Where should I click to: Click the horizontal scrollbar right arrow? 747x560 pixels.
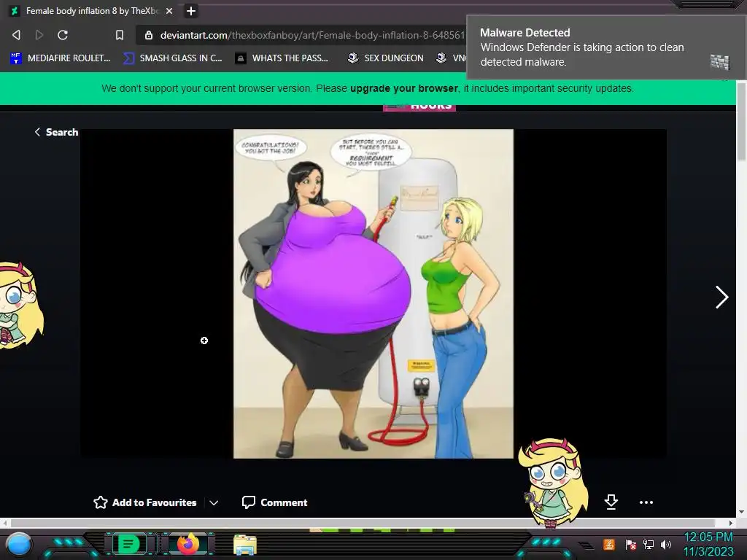pyautogui.click(x=731, y=523)
